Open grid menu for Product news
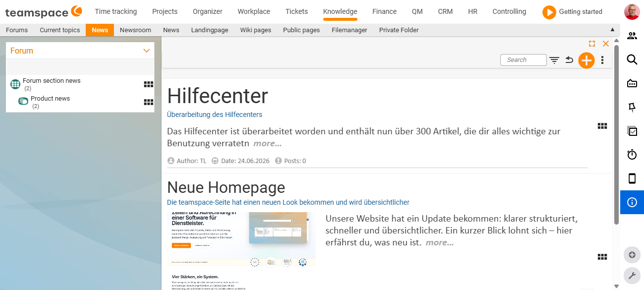This screenshot has width=644, height=290. tap(149, 102)
